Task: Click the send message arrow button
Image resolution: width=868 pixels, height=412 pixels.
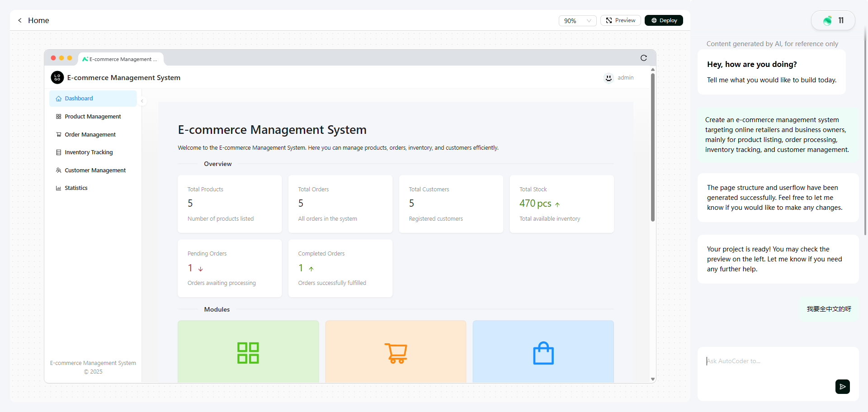Action: pyautogui.click(x=843, y=387)
